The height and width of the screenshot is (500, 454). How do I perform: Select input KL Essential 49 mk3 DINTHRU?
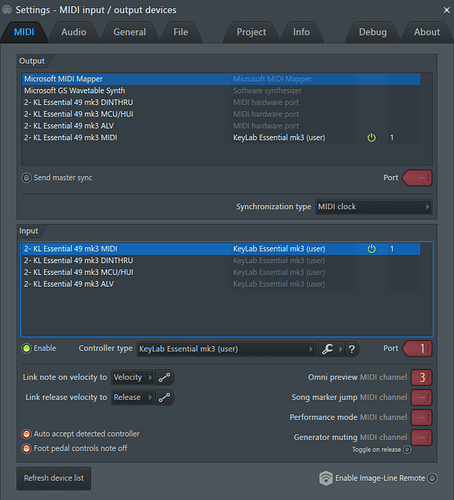tap(221, 261)
